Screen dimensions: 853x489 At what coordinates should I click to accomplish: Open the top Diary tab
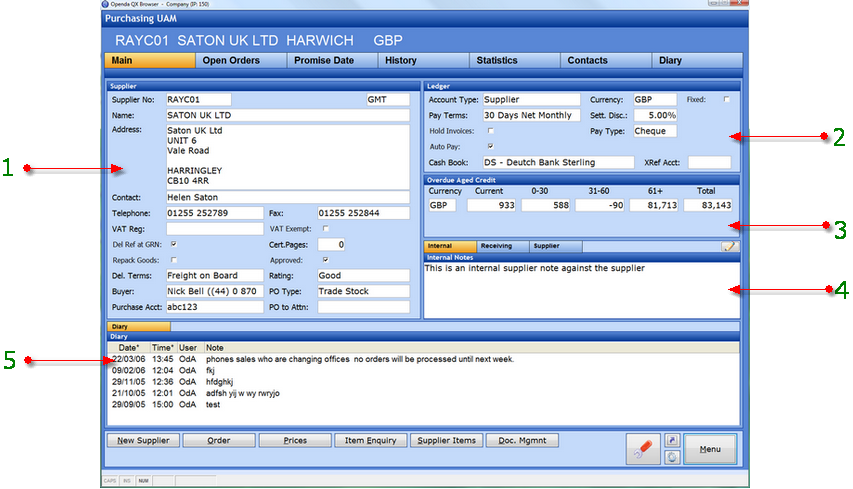point(697,60)
